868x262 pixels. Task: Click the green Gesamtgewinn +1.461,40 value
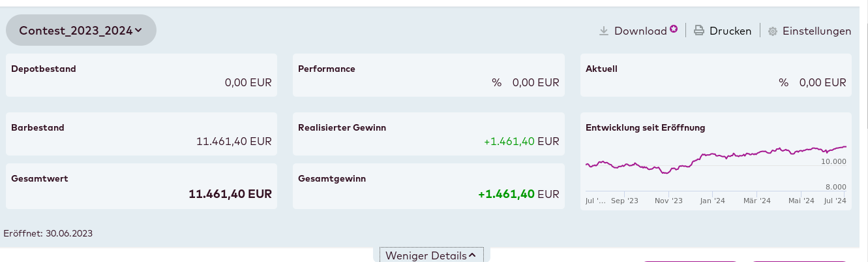click(x=506, y=194)
